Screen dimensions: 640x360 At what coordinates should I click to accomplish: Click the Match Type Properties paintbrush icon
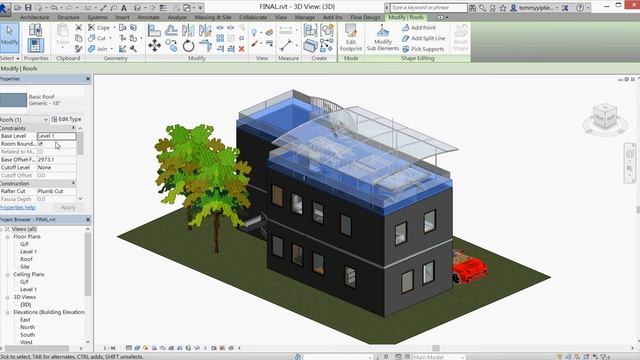tap(79, 49)
